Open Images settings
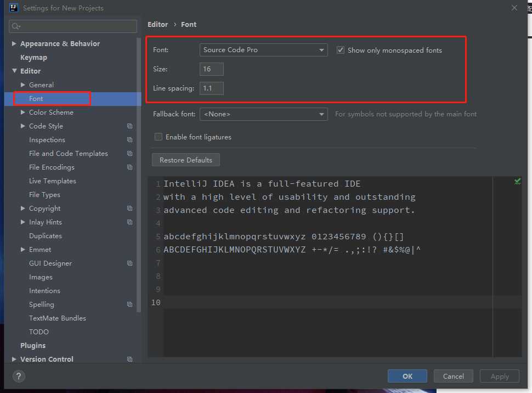The image size is (532, 393). tap(41, 277)
